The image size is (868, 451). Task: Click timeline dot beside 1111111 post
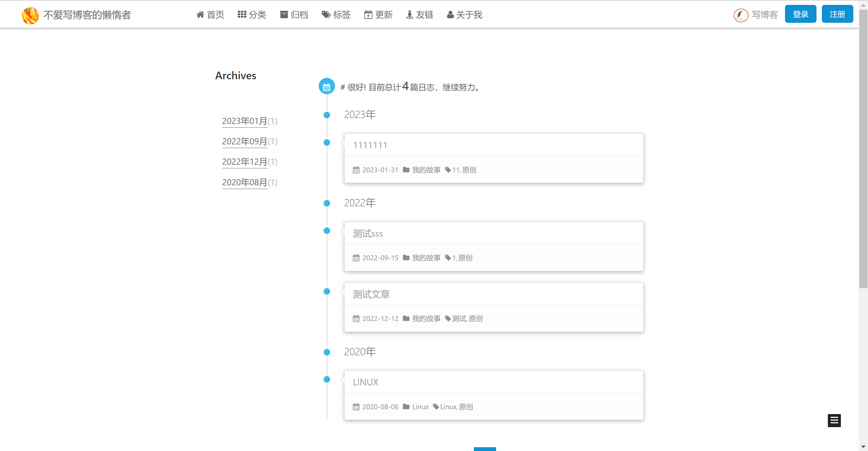327,142
